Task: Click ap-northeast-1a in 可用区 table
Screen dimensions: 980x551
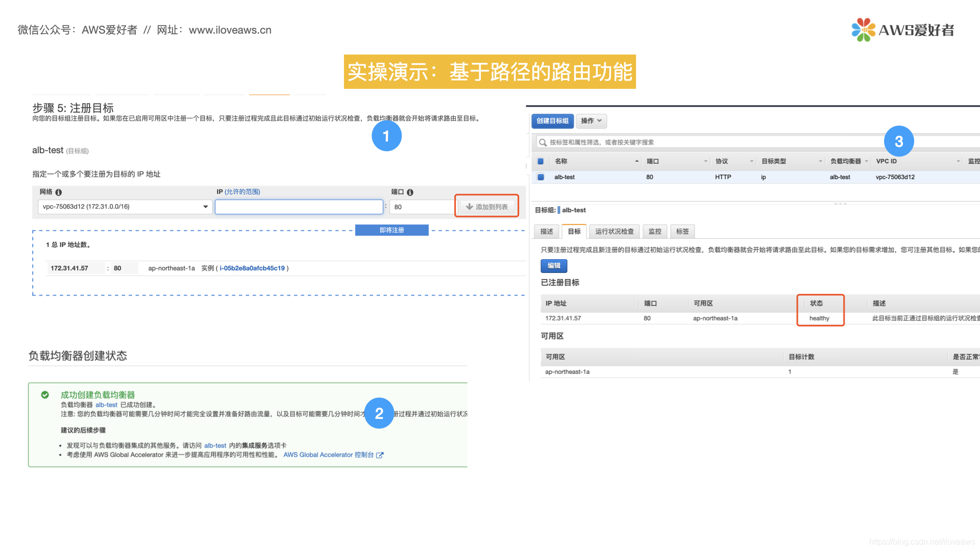Action: pyautogui.click(x=567, y=372)
